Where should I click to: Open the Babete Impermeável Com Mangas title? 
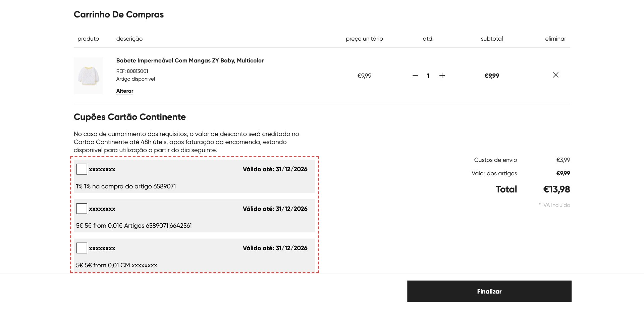pos(190,60)
